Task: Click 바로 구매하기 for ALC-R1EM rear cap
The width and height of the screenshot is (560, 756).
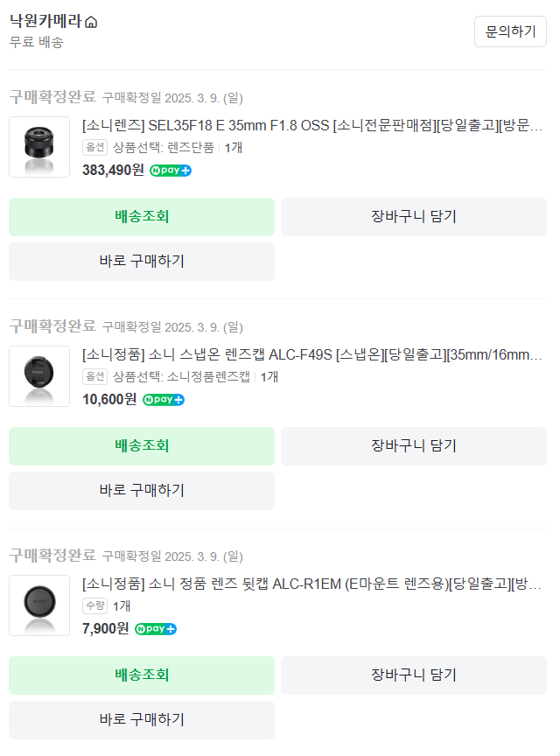Action: coord(142,720)
